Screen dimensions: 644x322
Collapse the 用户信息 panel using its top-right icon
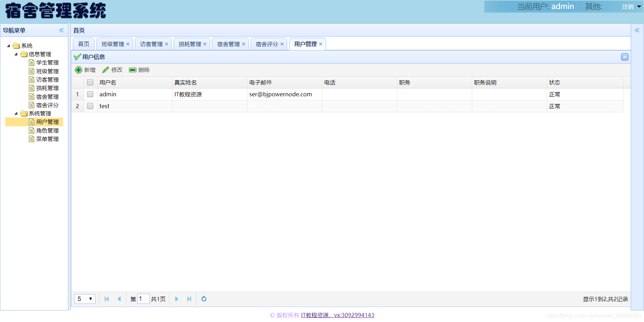pyautogui.click(x=624, y=57)
